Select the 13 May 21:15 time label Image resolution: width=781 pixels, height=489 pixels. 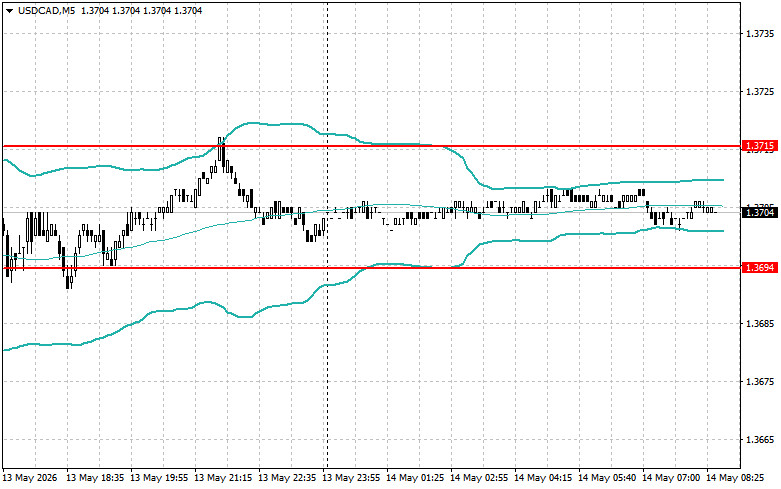(x=223, y=478)
